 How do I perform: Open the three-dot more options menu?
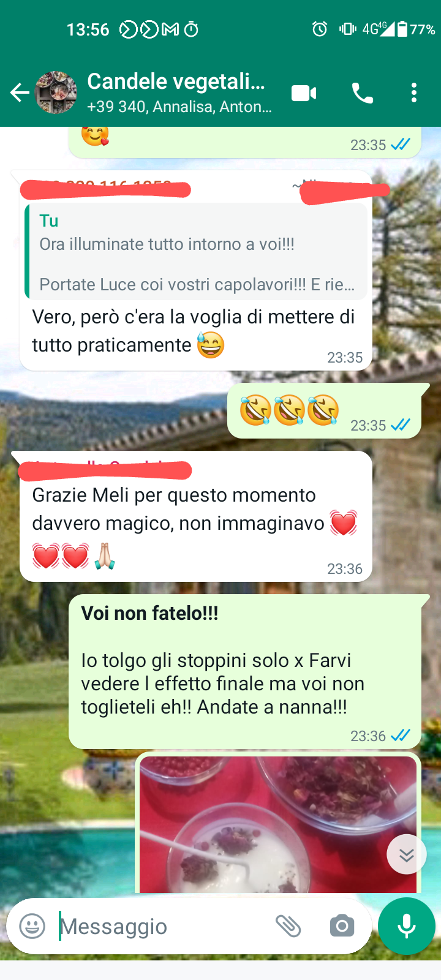tap(414, 93)
